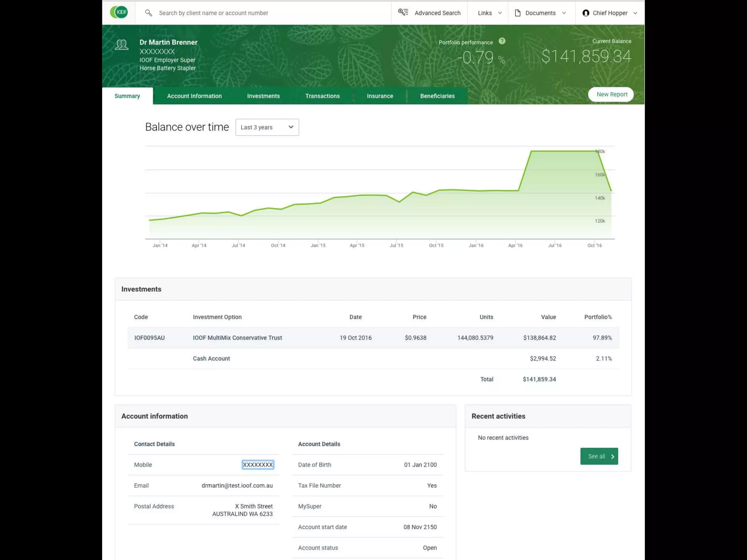This screenshot has width=747, height=560.
Task: Open the Insurance tab
Action: pos(380,96)
